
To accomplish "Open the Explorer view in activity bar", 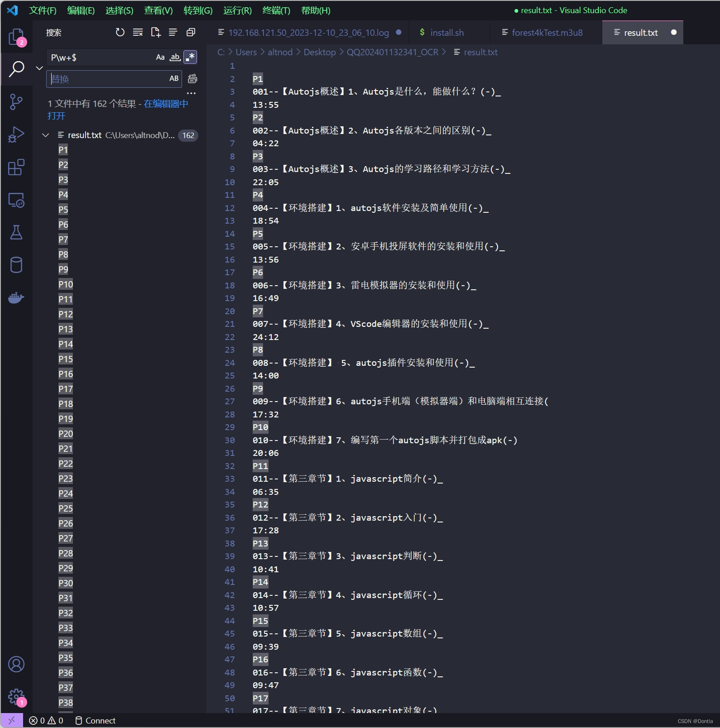I will tap(17, 37).
